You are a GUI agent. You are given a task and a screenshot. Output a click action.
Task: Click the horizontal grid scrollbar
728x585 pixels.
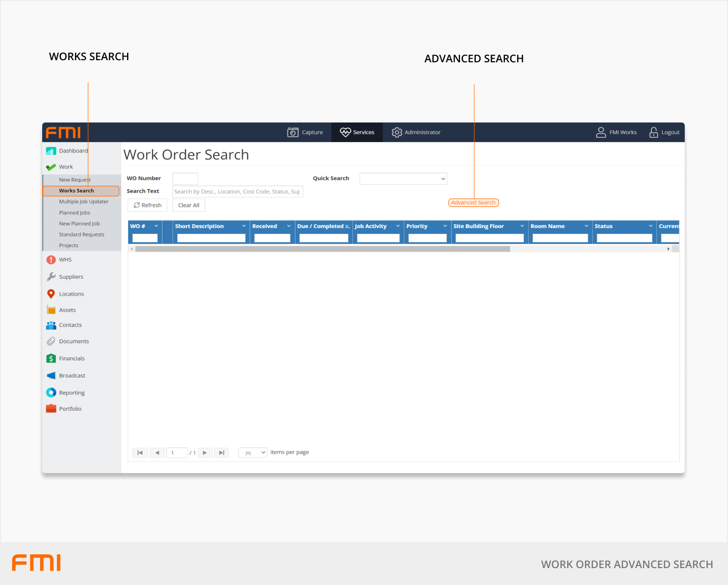point(322,249)
